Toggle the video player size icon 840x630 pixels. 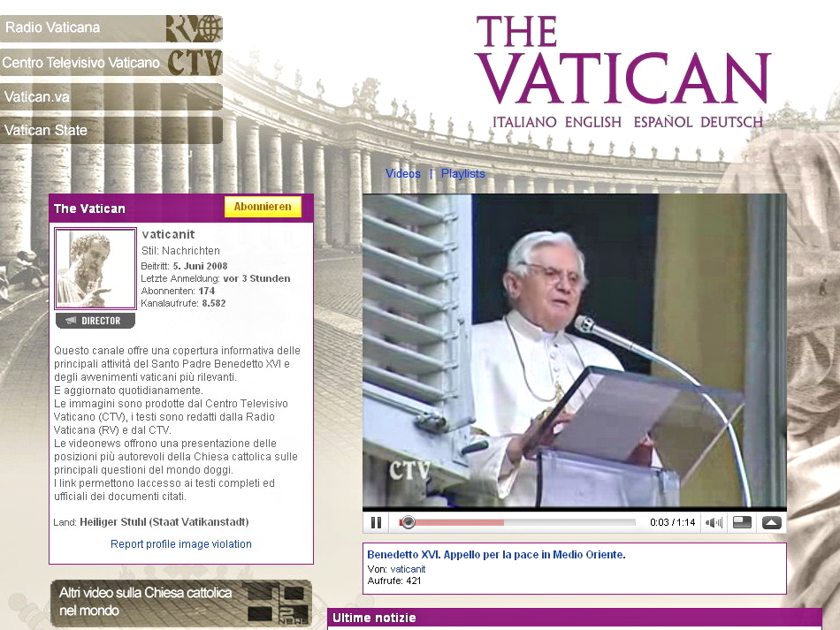[x=742, y=522]
